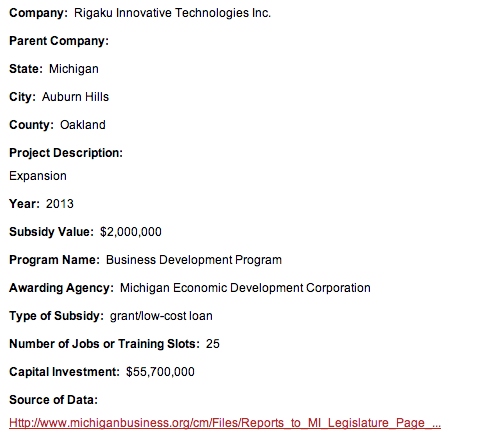Click the Program Name label
The image size is (477, 440).
pos(54,260)
